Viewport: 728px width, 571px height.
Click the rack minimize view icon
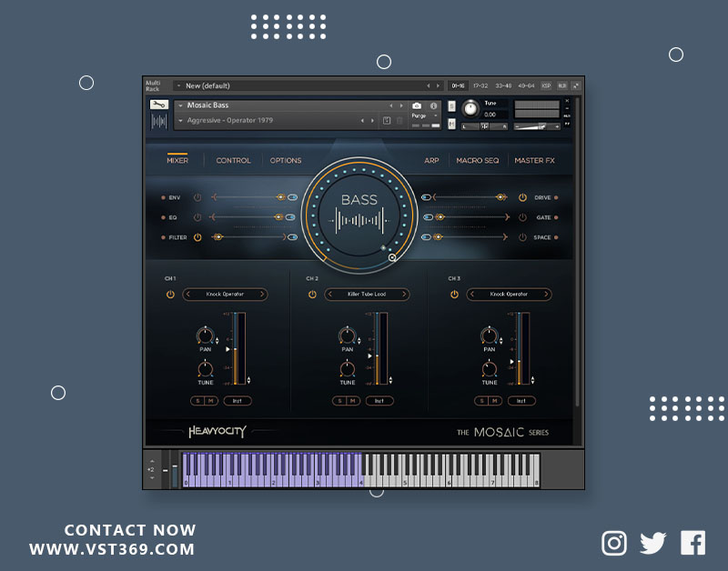point(576,85)
